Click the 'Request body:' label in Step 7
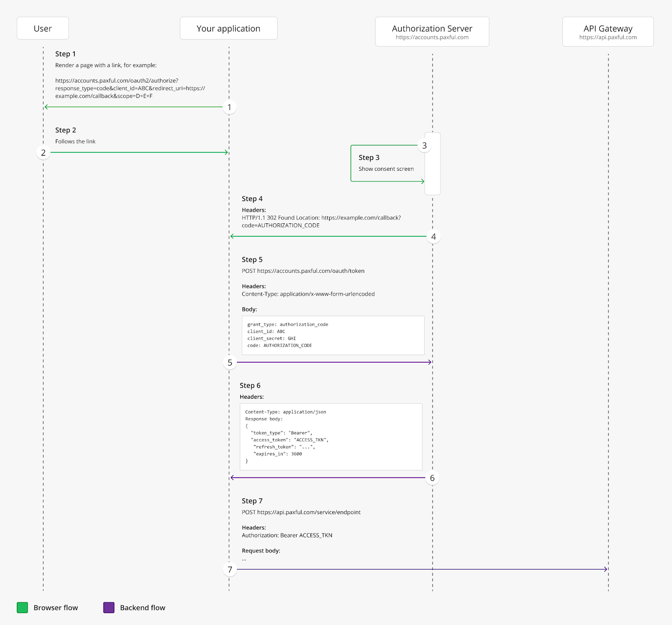The image size is (672, 625). 261,551
